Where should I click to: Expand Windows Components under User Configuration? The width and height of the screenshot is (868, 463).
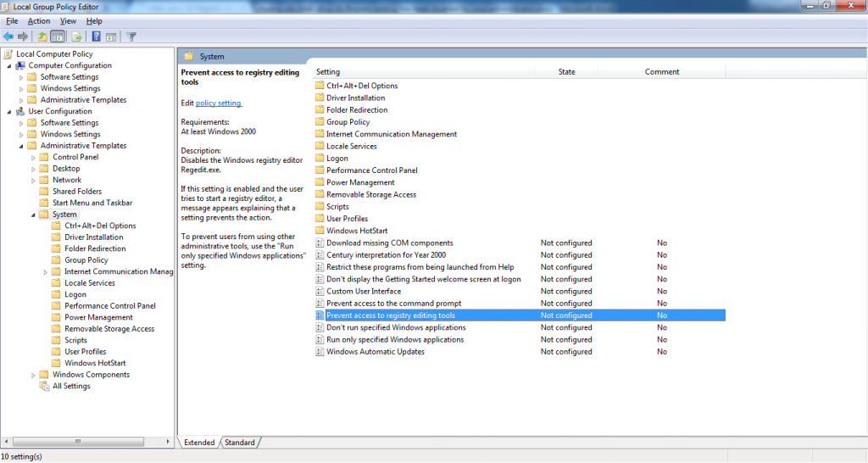pyautogui.click(x=34, y=375)
